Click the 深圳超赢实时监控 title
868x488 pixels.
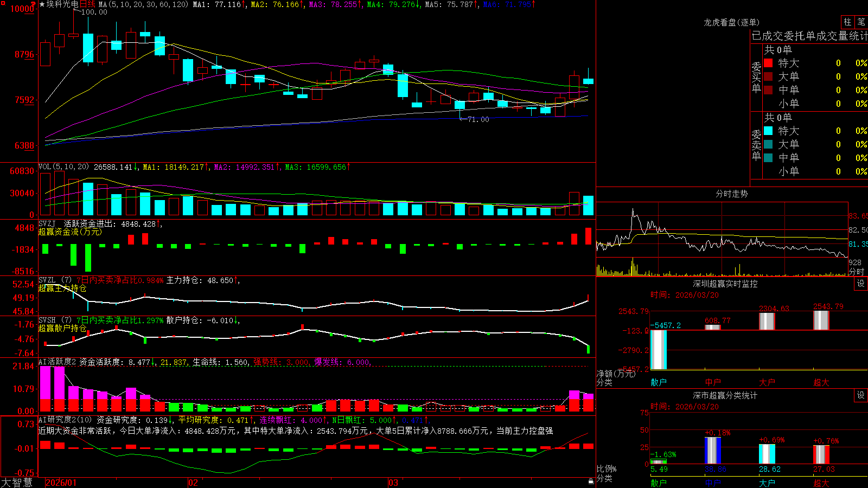pos(725,284)
